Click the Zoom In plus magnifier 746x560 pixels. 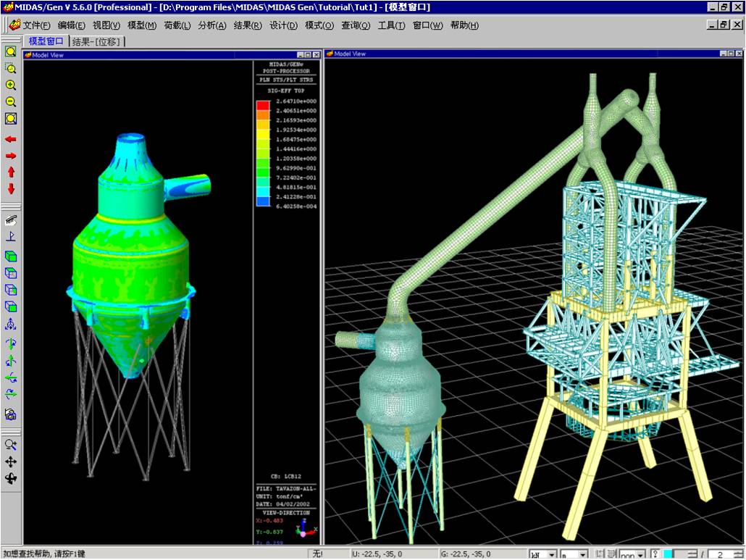(10, 85)
